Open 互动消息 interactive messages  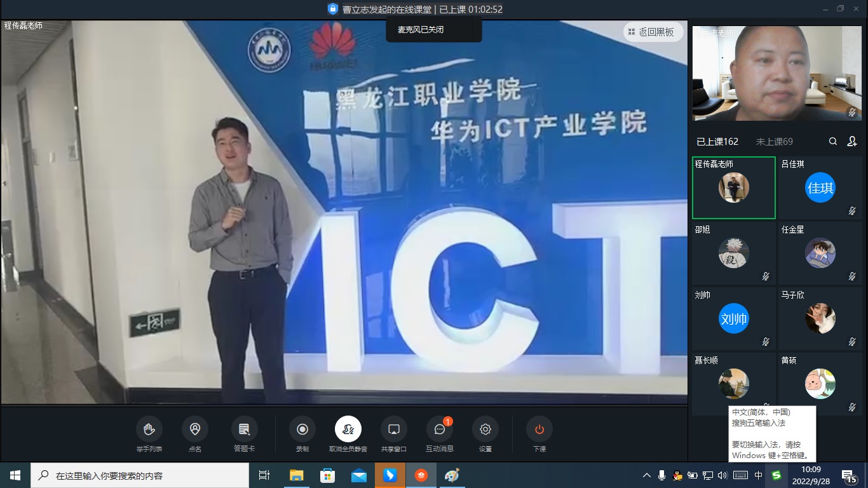click(x=439, y=430)
